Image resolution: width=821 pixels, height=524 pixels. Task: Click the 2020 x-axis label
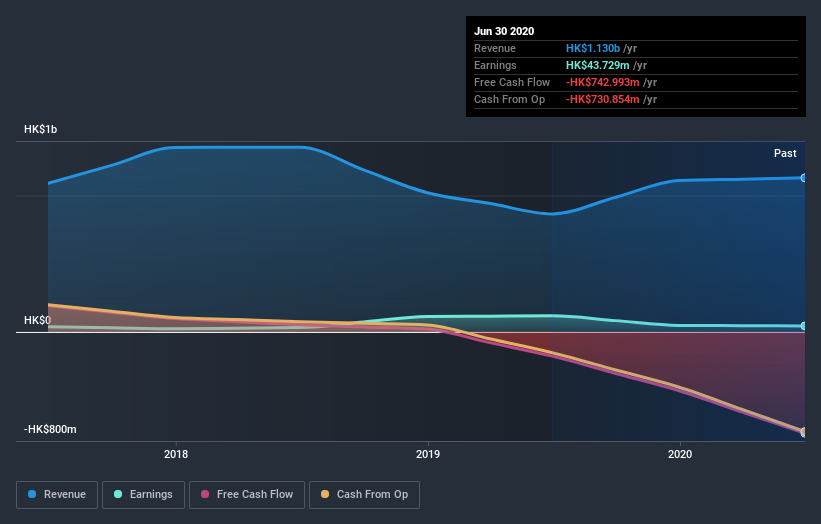coord(680,454)
